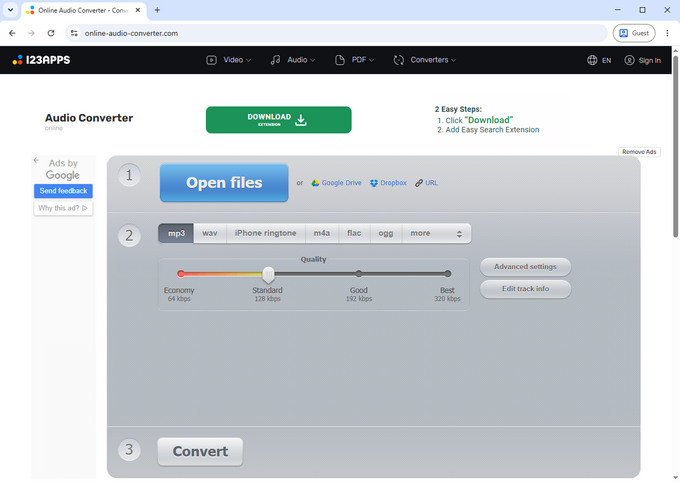
Task: Open Advanced settings
Action: click(525, 267)
